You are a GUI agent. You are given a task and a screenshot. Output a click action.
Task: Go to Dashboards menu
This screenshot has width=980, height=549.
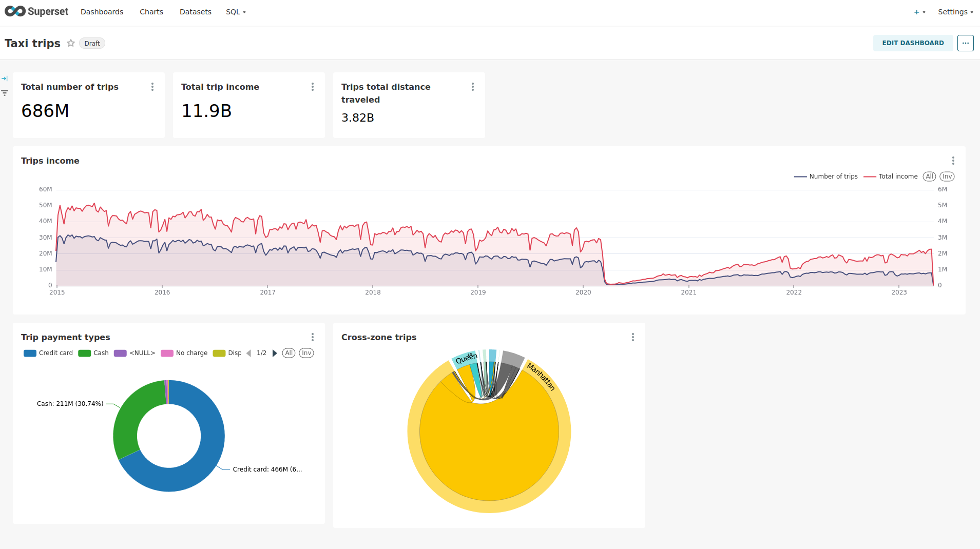coord(102,12)
